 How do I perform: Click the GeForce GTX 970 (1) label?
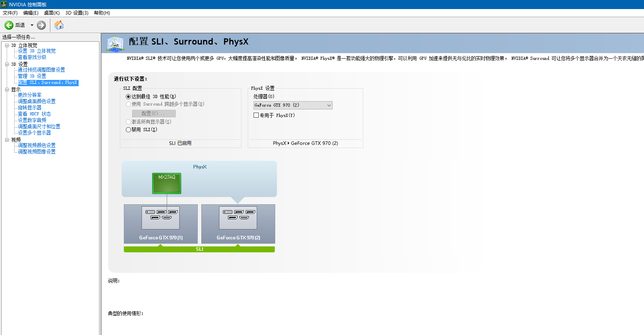tap(161, 238)
